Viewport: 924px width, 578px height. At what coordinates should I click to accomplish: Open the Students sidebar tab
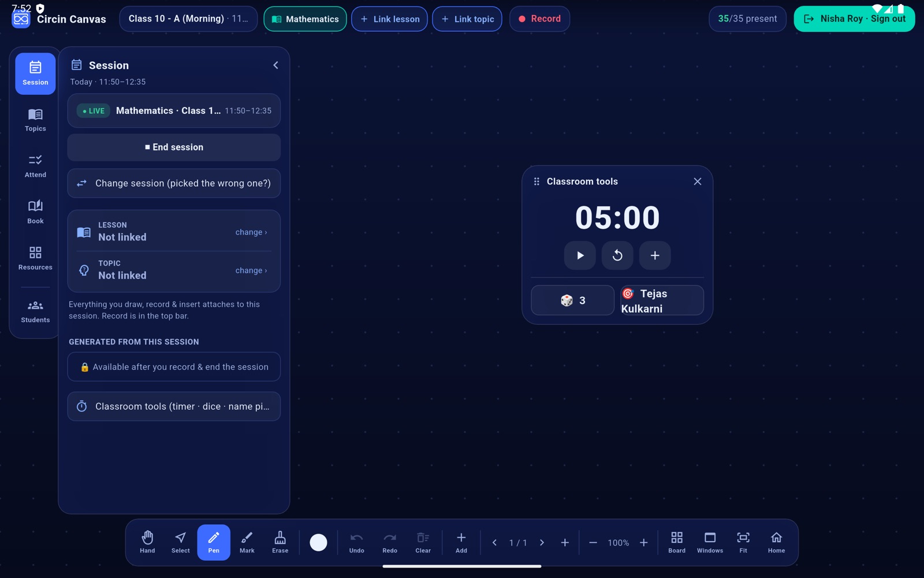tap(35, 312)
